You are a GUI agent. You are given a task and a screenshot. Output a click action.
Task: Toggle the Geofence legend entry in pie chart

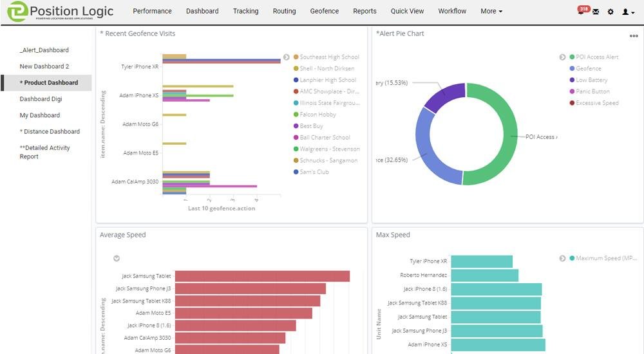585,69
